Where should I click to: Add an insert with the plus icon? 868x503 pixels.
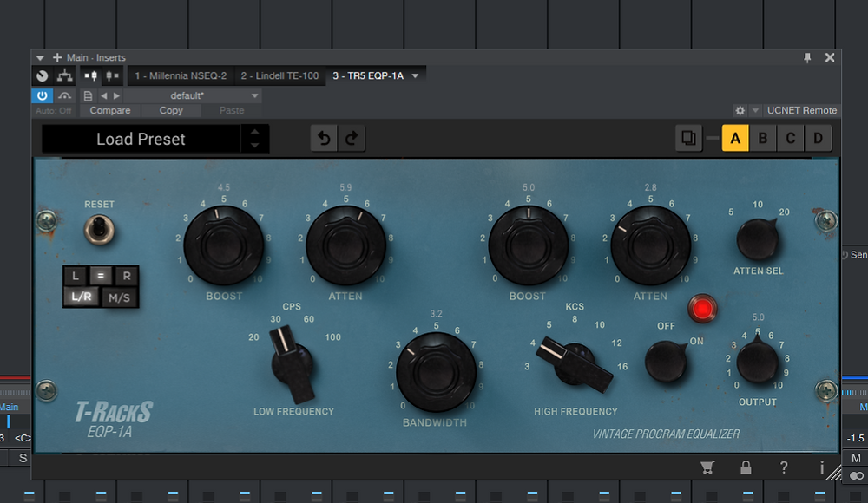tap(57, 57)
